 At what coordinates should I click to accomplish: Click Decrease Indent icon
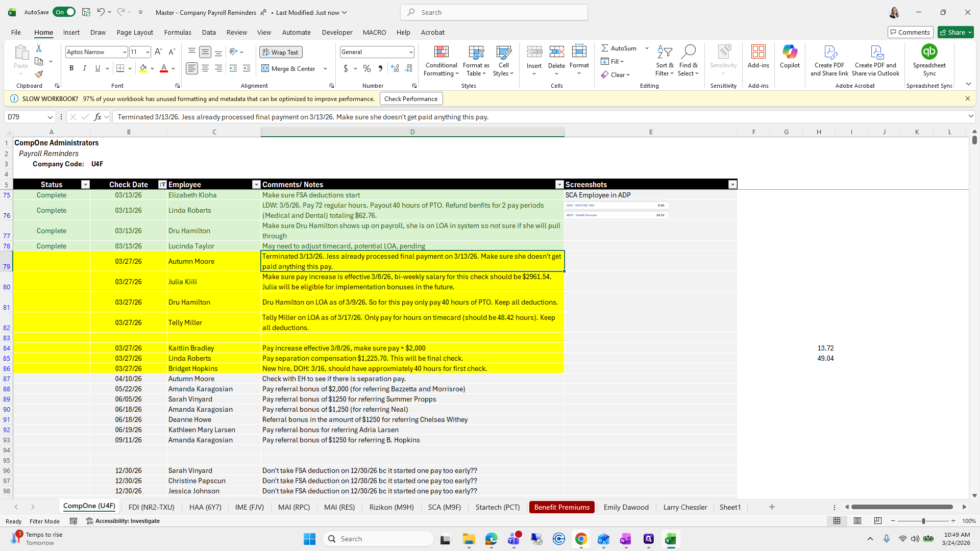coord(233,68)
